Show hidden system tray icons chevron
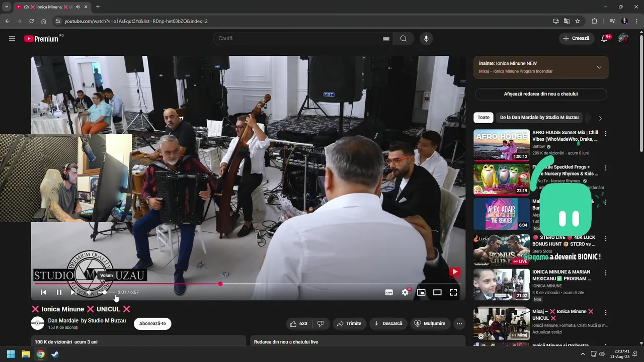644x362 pixels. [x=583, y=354]
